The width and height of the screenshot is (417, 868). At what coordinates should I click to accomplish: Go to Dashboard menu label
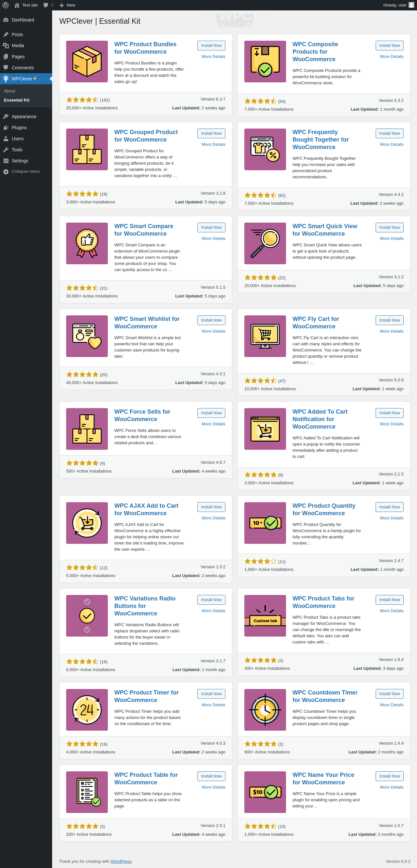point(23,20)
